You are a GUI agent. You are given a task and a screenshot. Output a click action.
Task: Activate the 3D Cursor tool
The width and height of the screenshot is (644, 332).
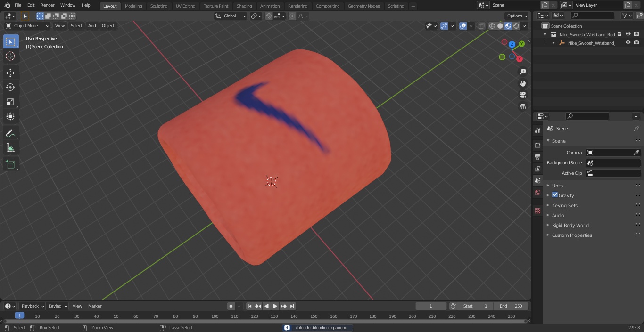[x=10, y=56]
